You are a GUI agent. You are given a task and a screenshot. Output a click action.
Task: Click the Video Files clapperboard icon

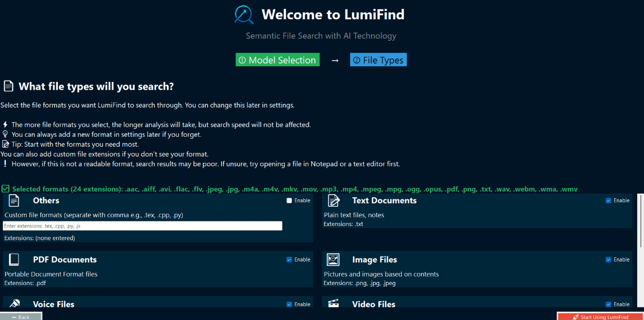[x=333, y=303]
